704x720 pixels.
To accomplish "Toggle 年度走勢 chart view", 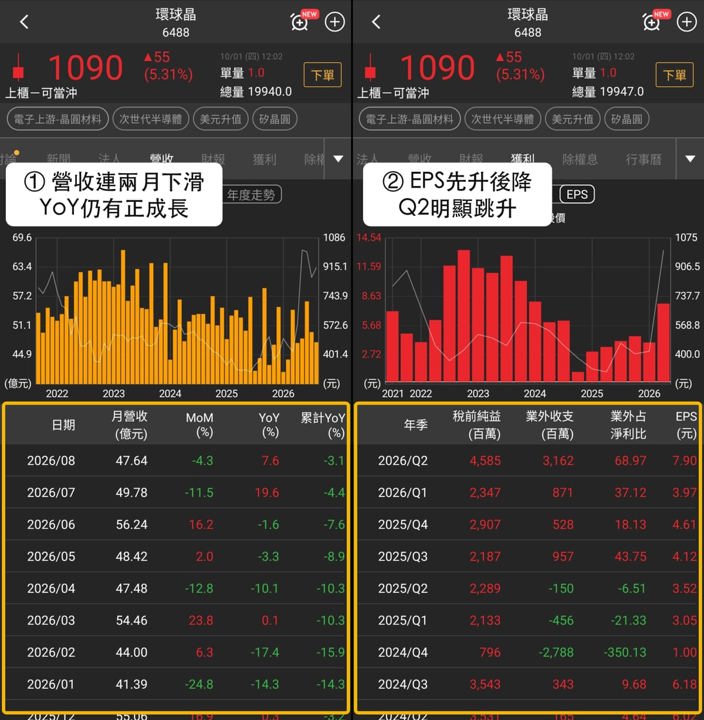I will (x=251, y=195).
